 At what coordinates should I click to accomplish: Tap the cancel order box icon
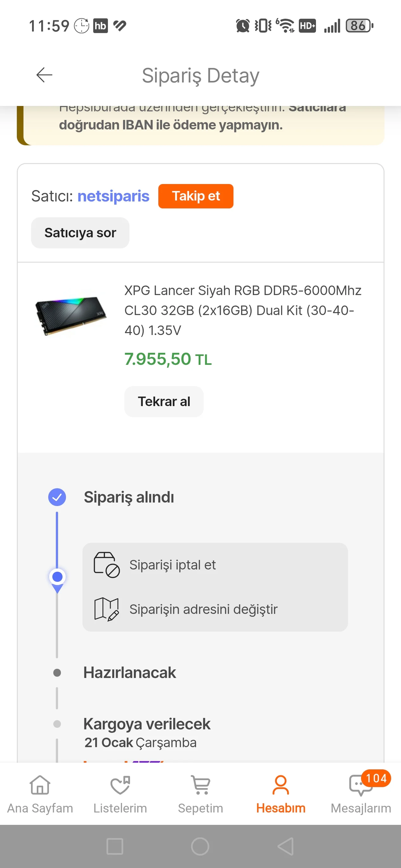click(x=106, y=565)
